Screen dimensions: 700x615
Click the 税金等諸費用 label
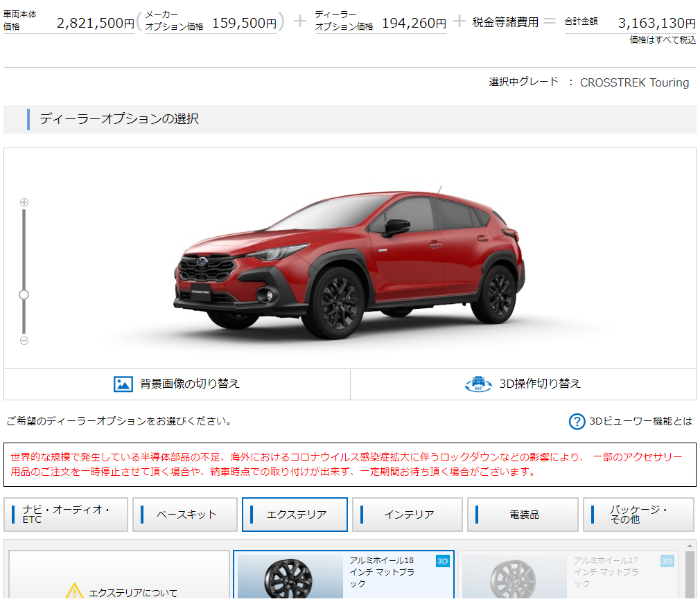click(x=505, y=22)
